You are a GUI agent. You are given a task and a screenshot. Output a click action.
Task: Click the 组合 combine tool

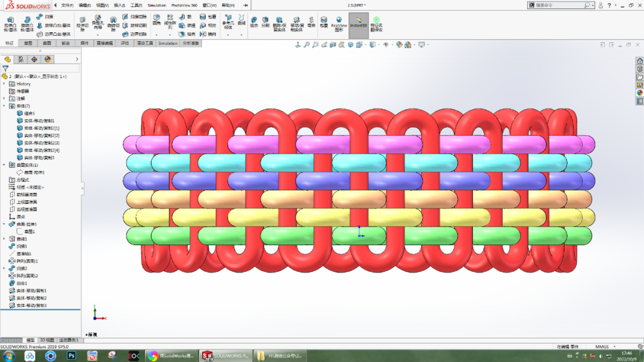pos(254,22)
